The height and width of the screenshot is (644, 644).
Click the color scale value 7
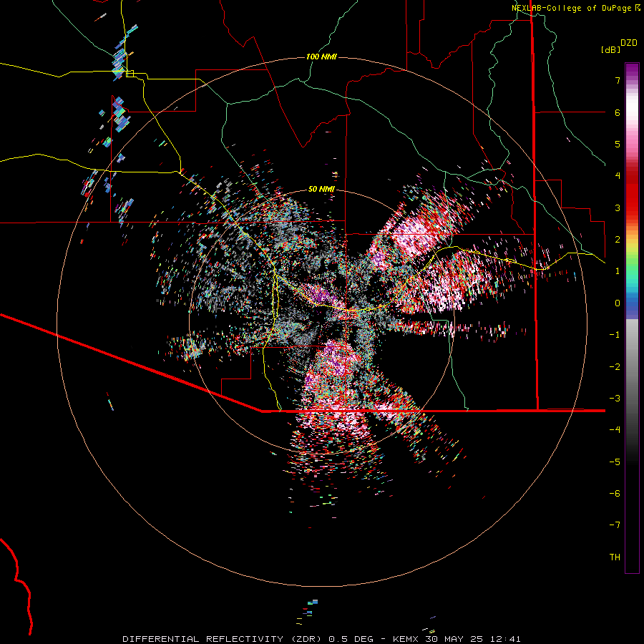[618, 80]
